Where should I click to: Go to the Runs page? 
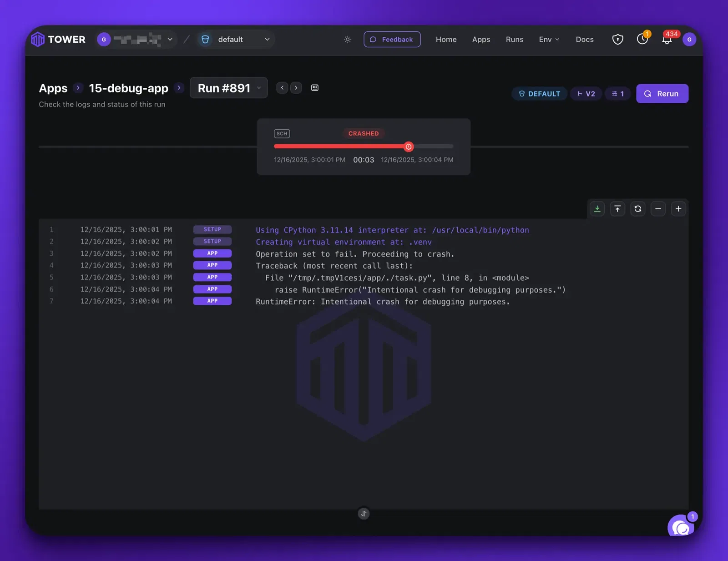(514, 40)
